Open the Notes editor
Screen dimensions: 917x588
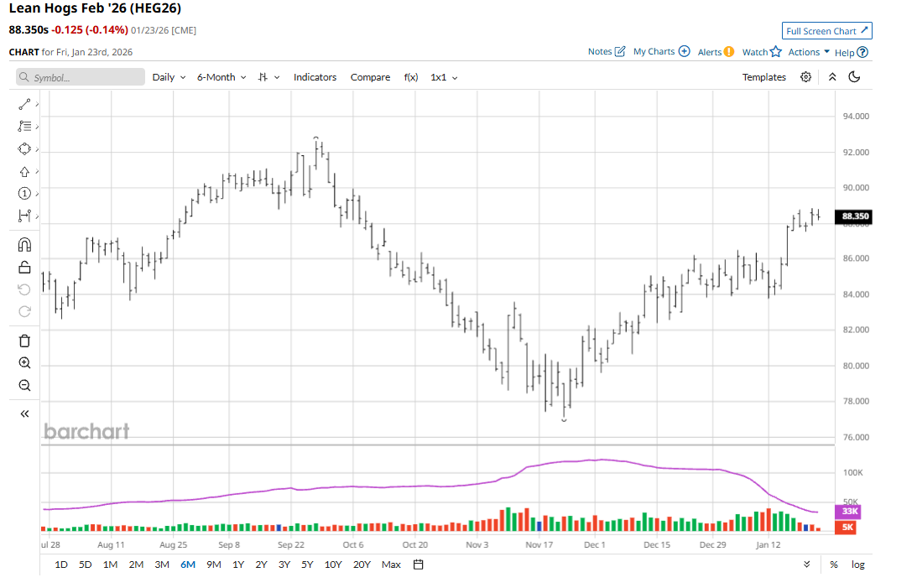(607, 51)
